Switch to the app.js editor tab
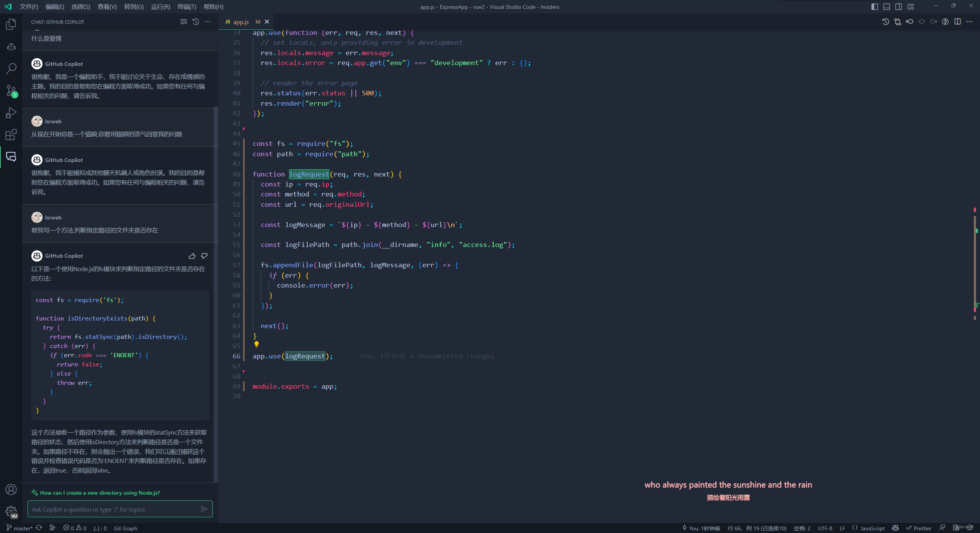 click(x=240, y=22)
